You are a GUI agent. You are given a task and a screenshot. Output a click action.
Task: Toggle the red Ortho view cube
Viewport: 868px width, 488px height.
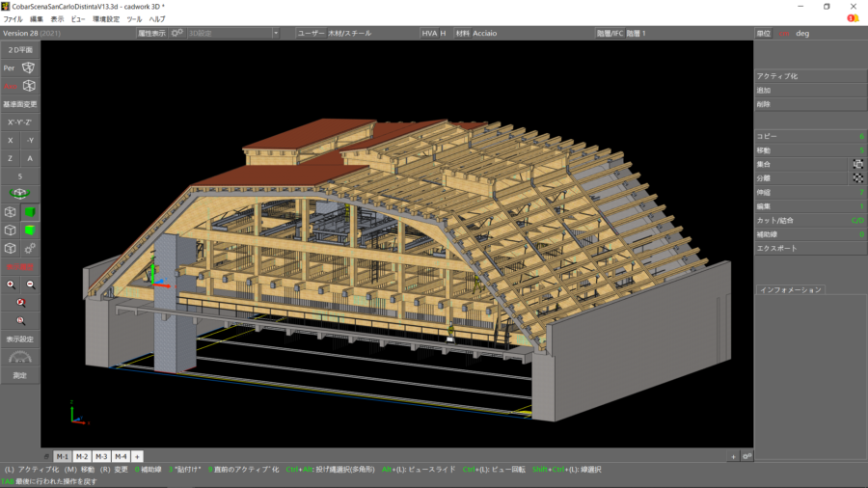click(x=30, y=86)
